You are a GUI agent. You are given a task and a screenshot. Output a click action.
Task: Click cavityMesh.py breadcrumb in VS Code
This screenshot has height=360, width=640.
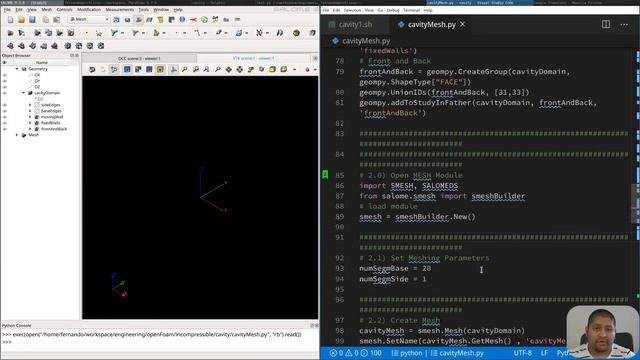(x=366, y=41)
